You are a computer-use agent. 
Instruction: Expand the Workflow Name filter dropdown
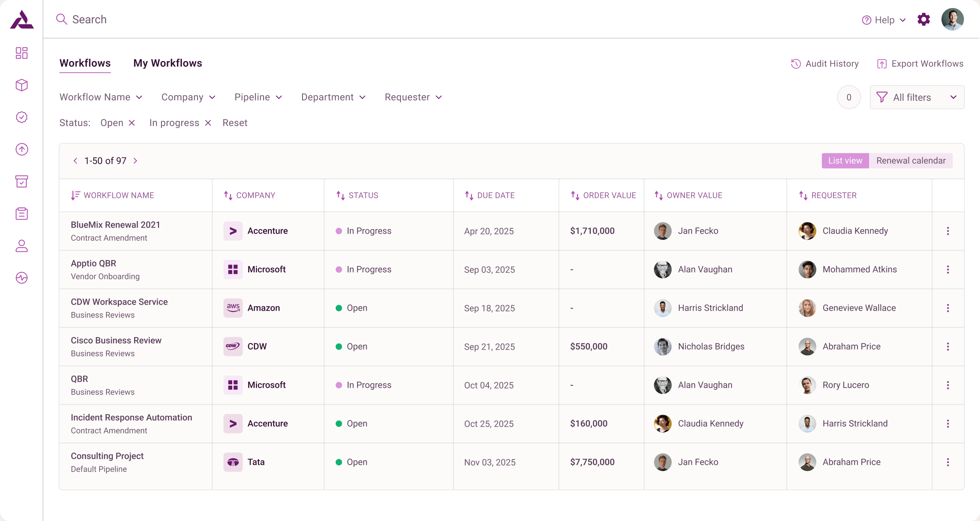pos(101,97)
